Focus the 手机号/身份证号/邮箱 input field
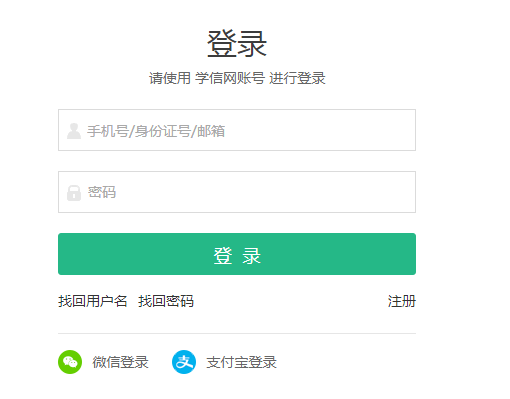This screenshot has height=399, width=510. (237, 130)
